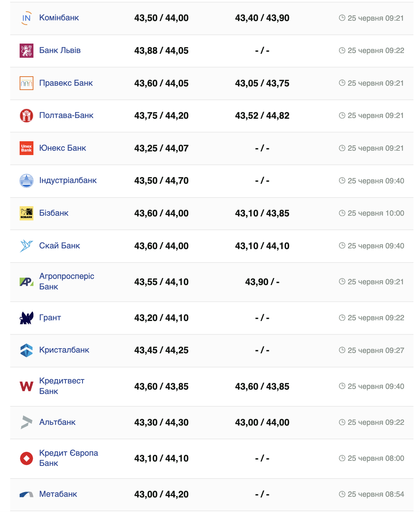Open the Кредит Європа Банк link
420x512 pixels.
click(68, 458)
